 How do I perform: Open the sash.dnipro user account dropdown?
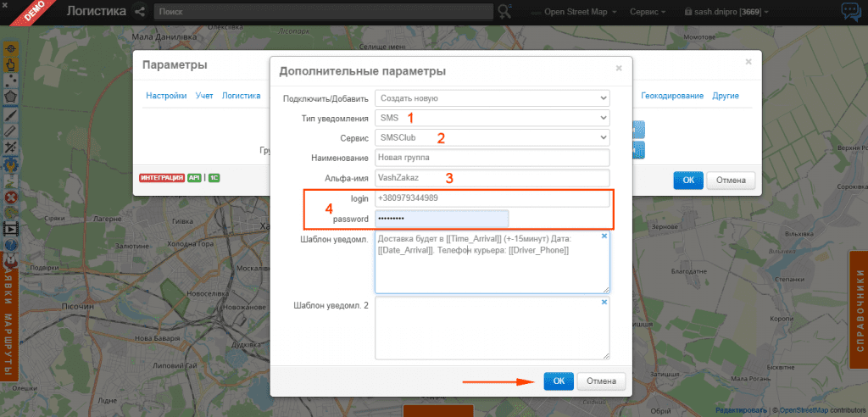click(727, 12)
